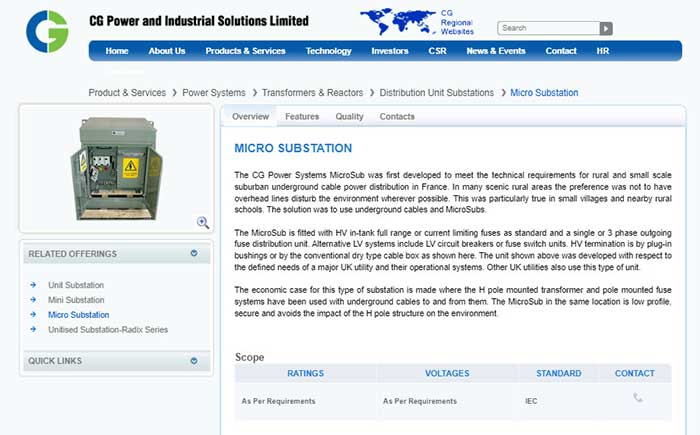Click As Per Requirements under Voltages
The height and width of the screenshot is (435, 700).
coord(420,401)
